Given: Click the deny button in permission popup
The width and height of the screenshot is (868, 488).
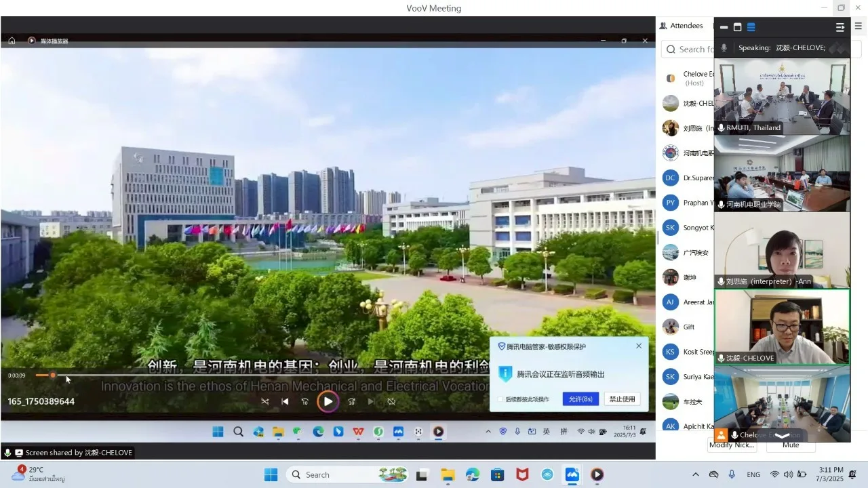Looking at the screenshot, I should click(x=622, y=399).
